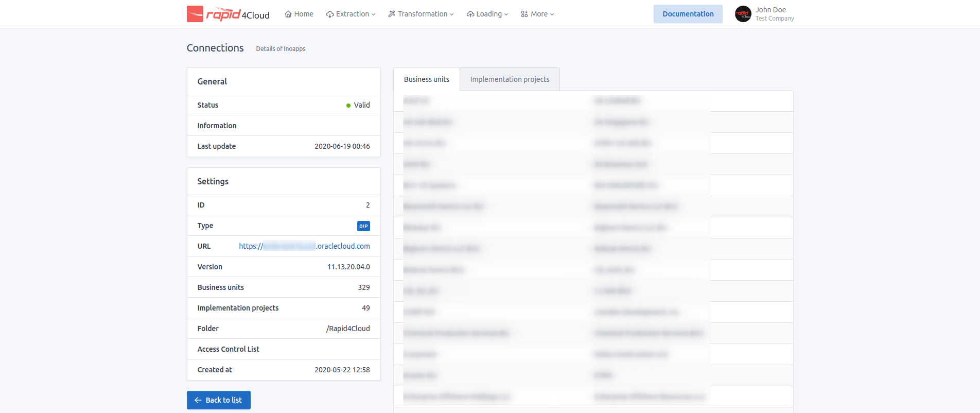
Task: Click the Implementation projects count 49
Action: pos(366,308)
